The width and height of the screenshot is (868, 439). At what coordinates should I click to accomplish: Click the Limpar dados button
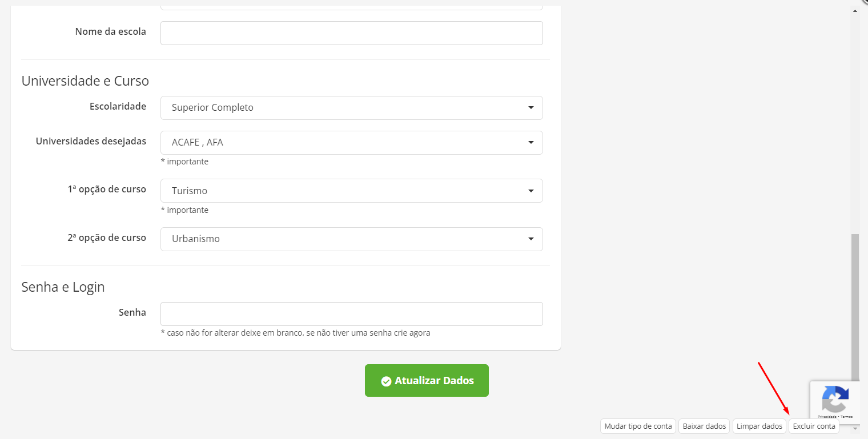click(x=759, y=426)
